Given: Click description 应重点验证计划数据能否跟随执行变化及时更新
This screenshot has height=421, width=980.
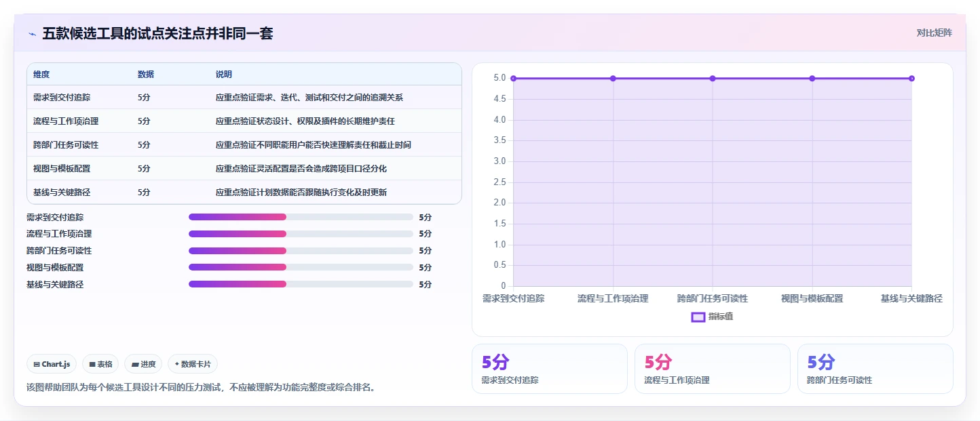Looking at the screenshot, I should (x=301, y=193).
